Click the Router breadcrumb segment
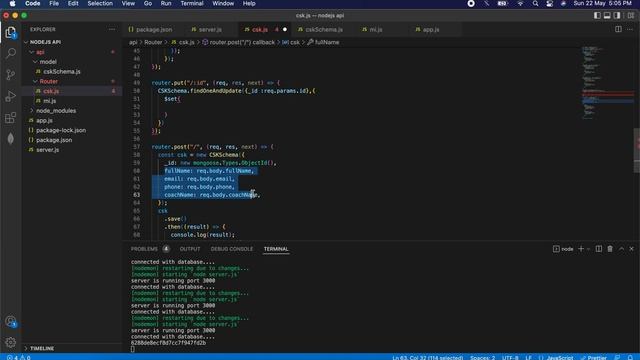Screen dimensions: 640x360 click(153, 42)
